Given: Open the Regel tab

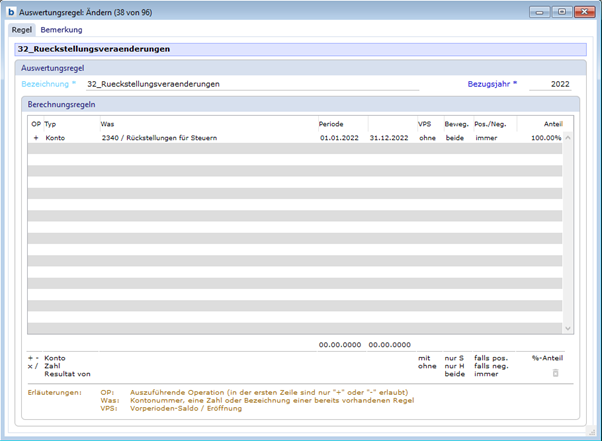Looking at the screenshot, I should click(22, 30).
